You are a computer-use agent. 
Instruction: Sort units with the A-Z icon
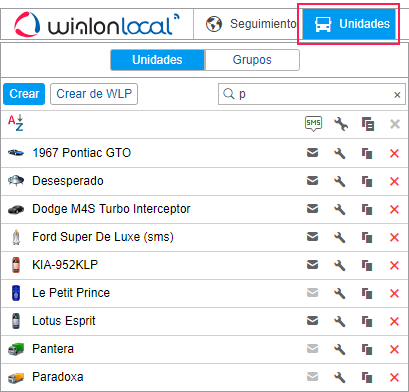pos(16,123)
